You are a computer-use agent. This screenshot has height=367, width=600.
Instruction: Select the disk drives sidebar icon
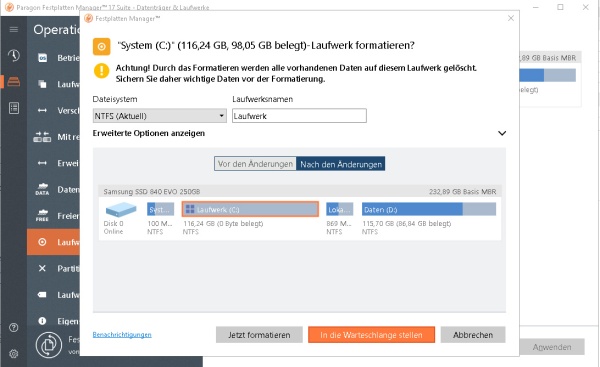[14, 82]
